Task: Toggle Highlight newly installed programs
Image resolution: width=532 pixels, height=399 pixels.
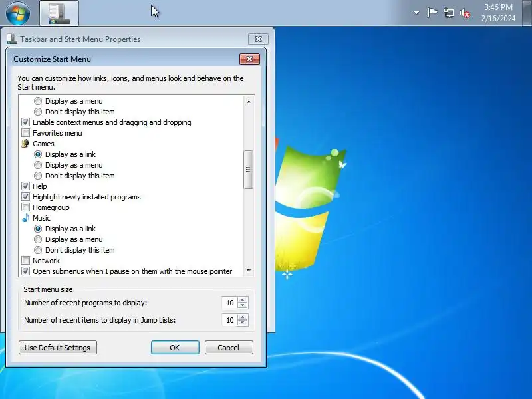Action: click(25, 196)
